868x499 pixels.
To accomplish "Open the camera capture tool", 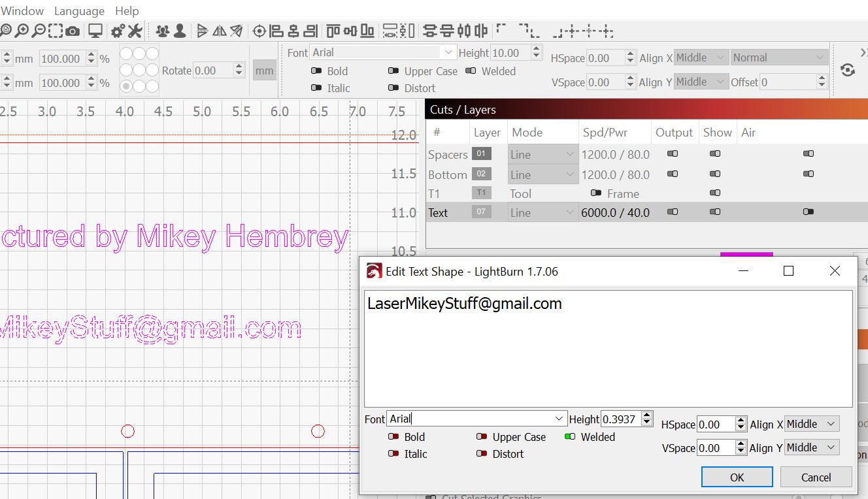I will point(73,31).
